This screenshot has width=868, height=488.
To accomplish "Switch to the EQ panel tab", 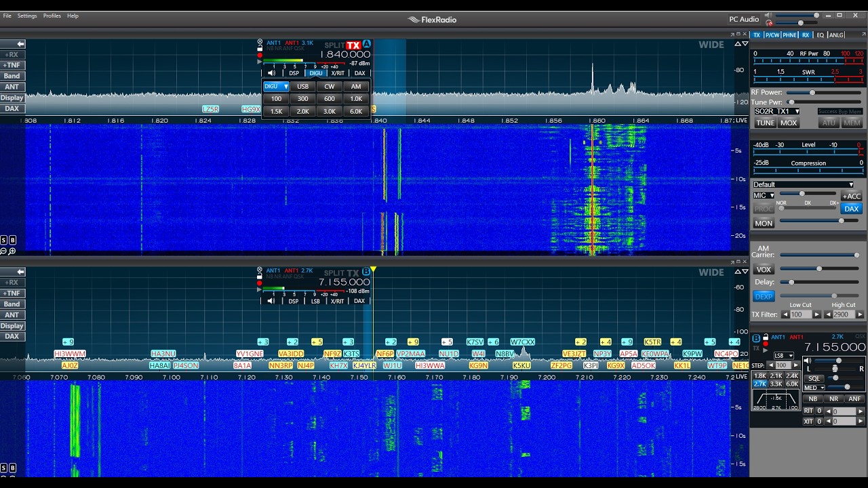I will pyautogui.click(x=820, y=35).
